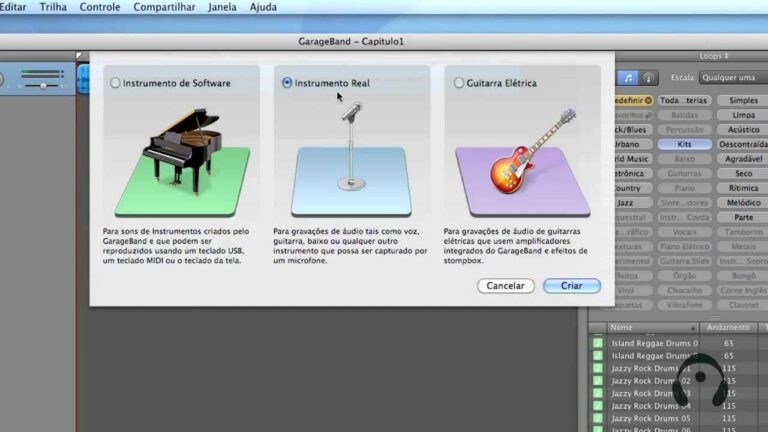Image resolution: width=768 pixels, height=432 pixels.
Task: Select the Jazzy Rock Drums 01 loop name
Action: (x=651, y=368)
